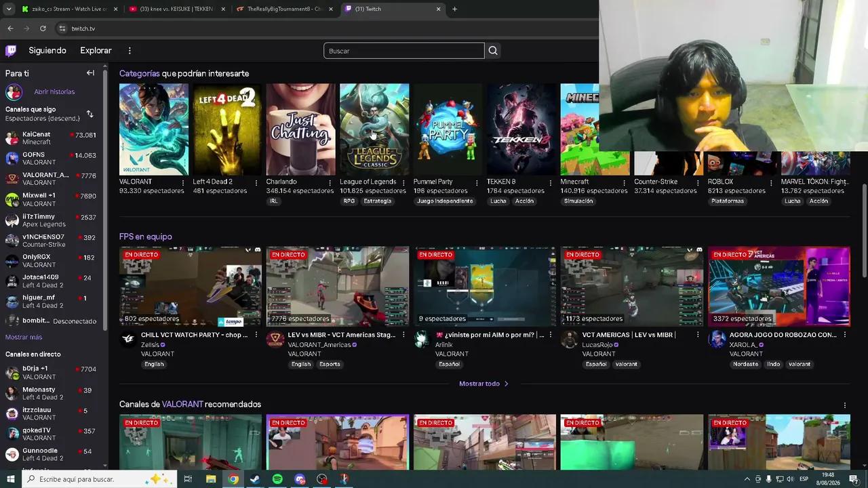Open the VALORANT link in recommended channels heading
Image resolution: width=868 pixels, height=488 pixels.
pyautogui.click(x=182, y=404)
